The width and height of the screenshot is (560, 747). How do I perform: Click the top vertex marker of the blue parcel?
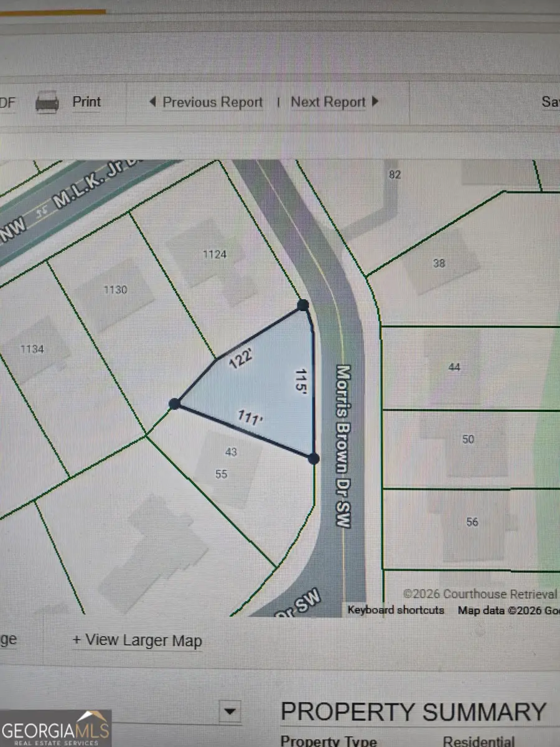tap(303, 305)
